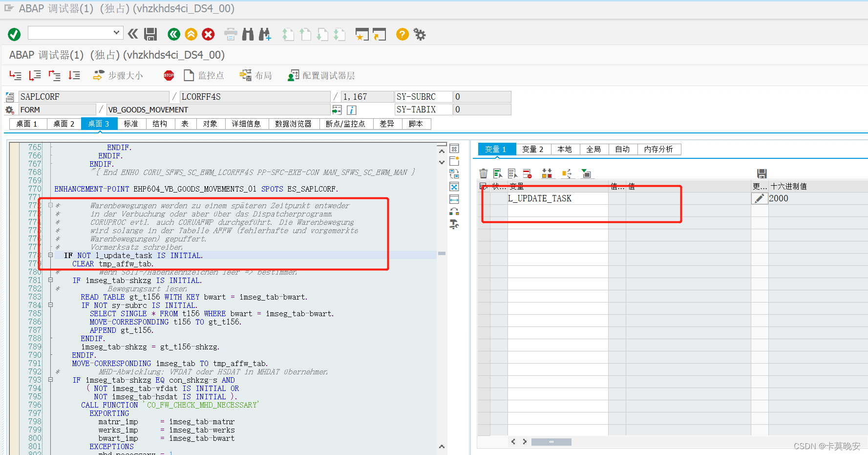Click the First Page icon
868x455 pixels.
tap(288, 34)
